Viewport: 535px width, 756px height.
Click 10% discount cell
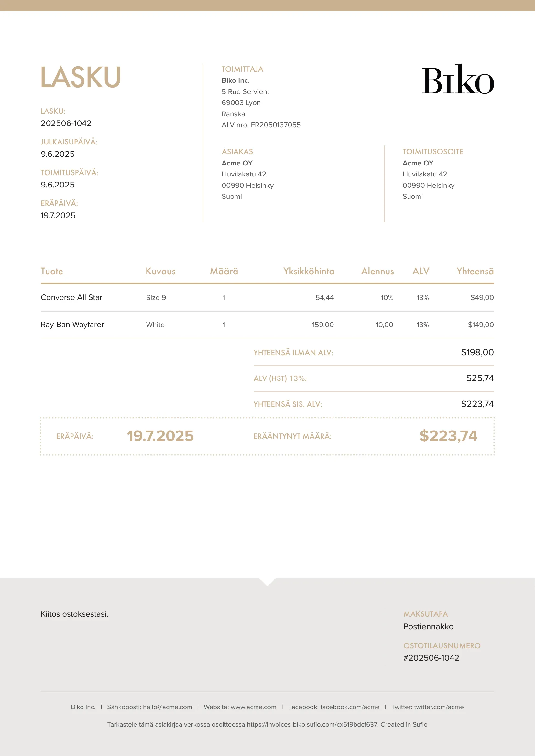point(387,298)
